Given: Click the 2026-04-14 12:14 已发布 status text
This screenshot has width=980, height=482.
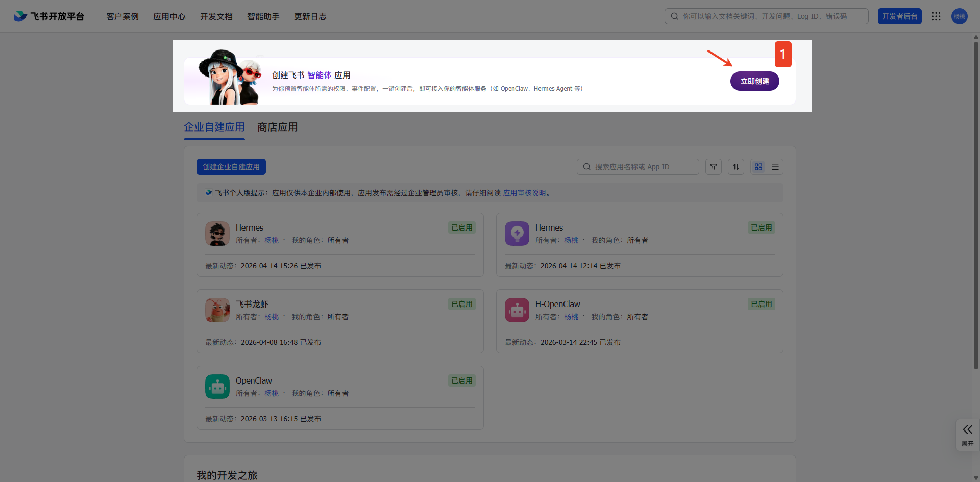Looking at the screenshot, I should tap(580, 266).
